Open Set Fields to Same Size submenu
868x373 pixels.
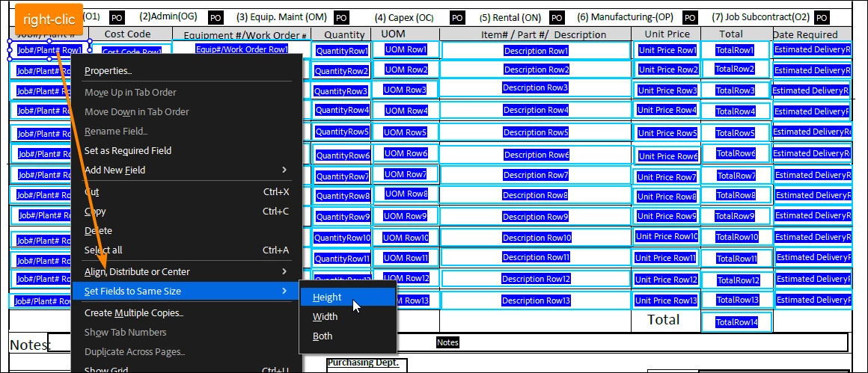(187, 291)
